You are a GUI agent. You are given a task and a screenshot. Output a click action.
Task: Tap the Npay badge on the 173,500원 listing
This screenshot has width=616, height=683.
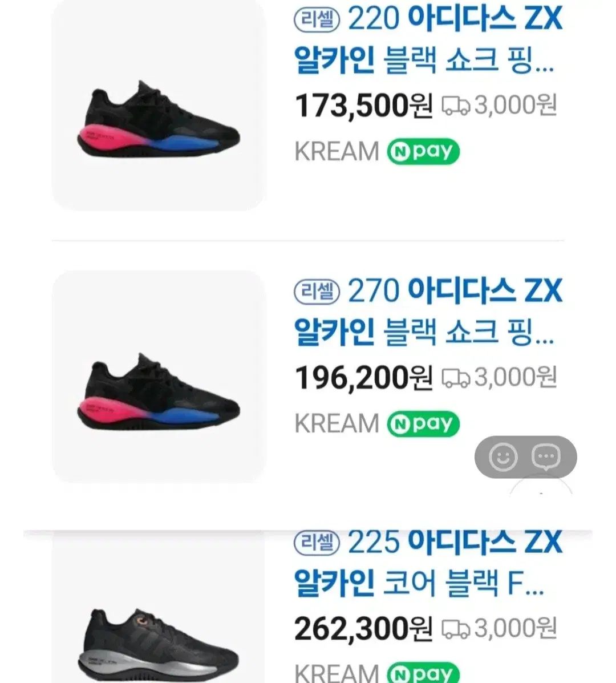pyautogui.click(x=423, y=152)
